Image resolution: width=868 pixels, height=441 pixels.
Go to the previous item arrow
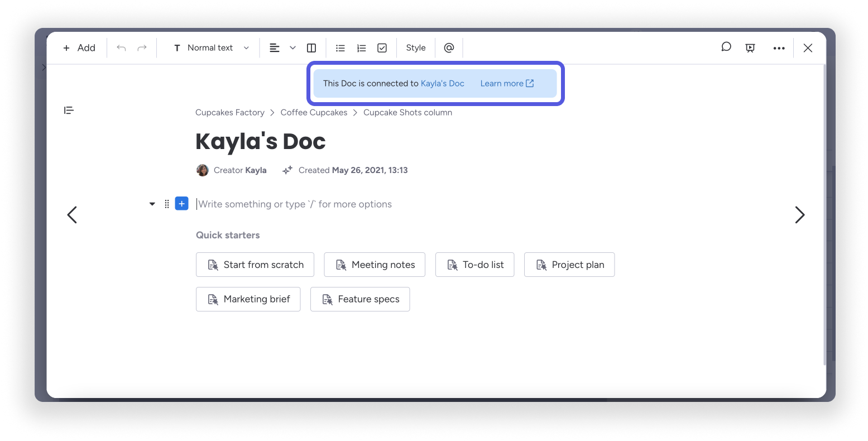[x=72, y=215]
